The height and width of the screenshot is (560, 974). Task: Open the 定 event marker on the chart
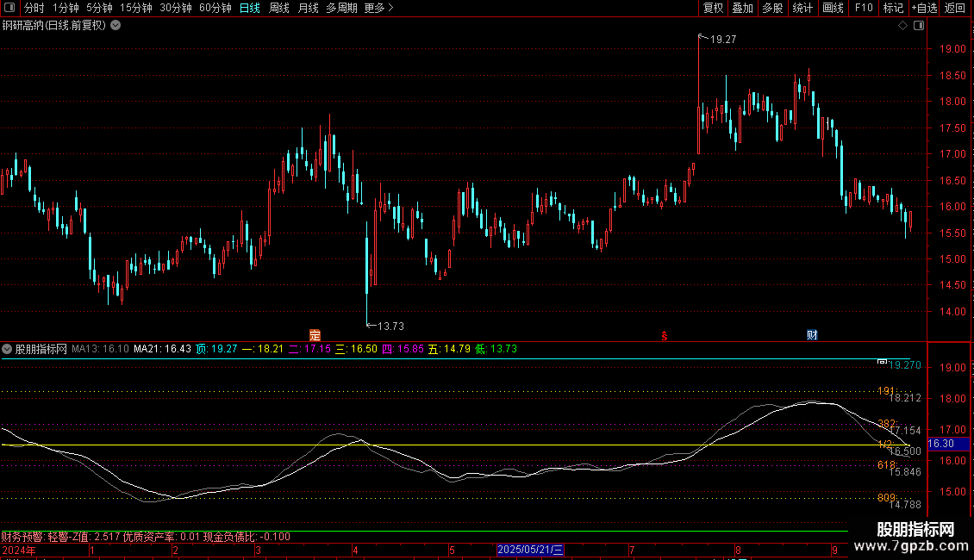[x=315, y=335]
